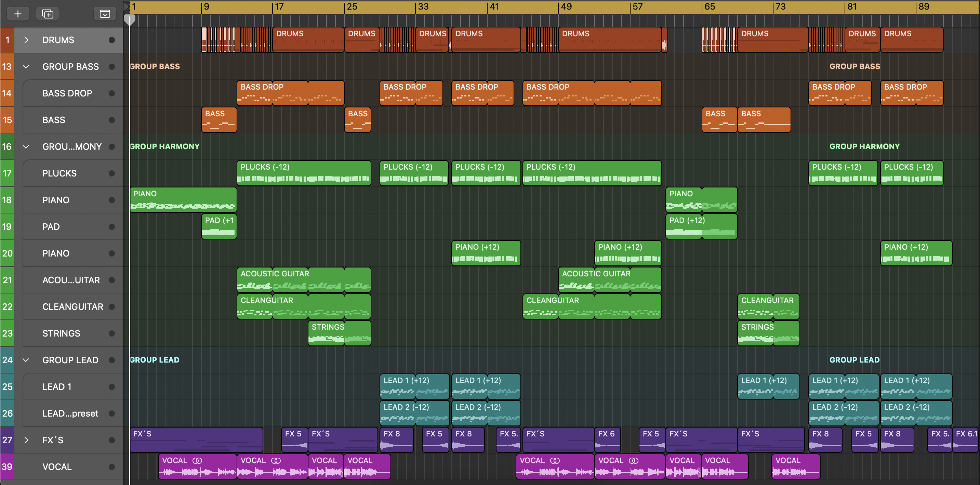Viewport: 980px width, 485px height.
Task: Expand the FX'S track stack
Action: coord(26,440)
